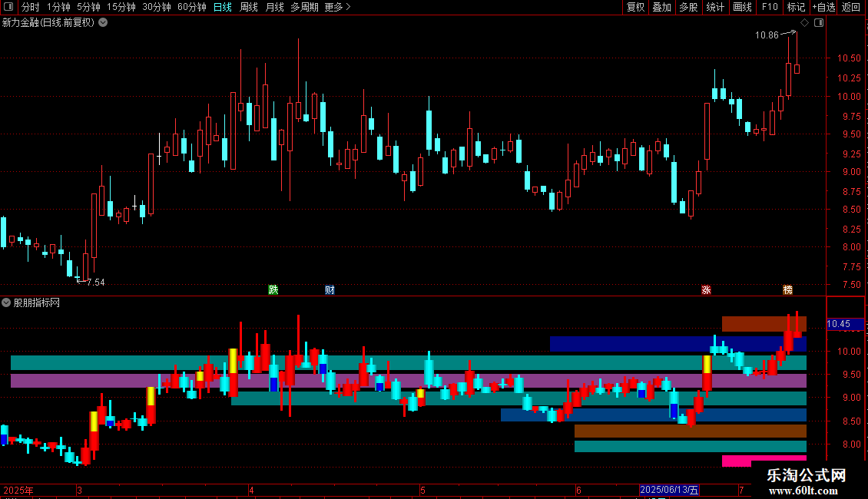Click the pink band at indicator bottom
This screenshot has height=499, width=868.
(x=764, y=461)
